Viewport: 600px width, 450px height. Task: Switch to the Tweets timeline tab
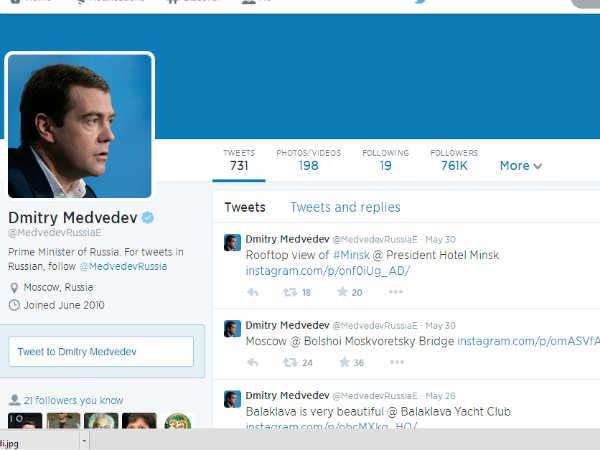[245, 207]
